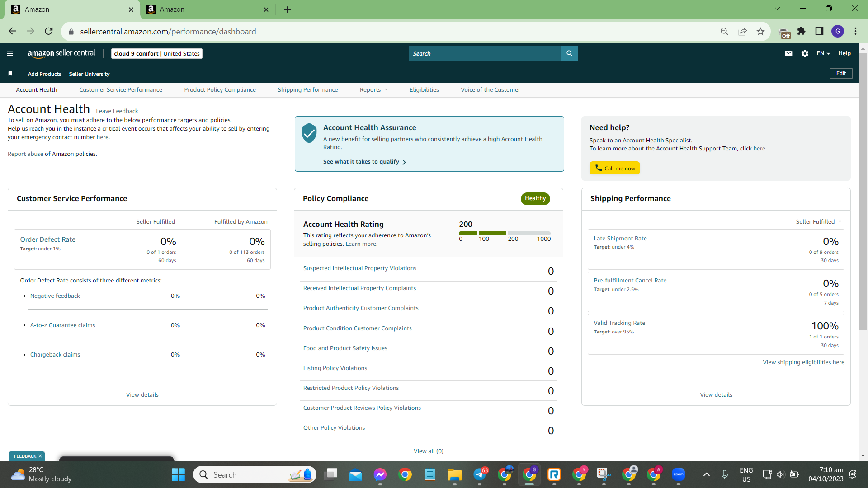Expand the Reports dropdown menu
The height and width of the screenshot is (488, 868).
(x=373, y=89)
